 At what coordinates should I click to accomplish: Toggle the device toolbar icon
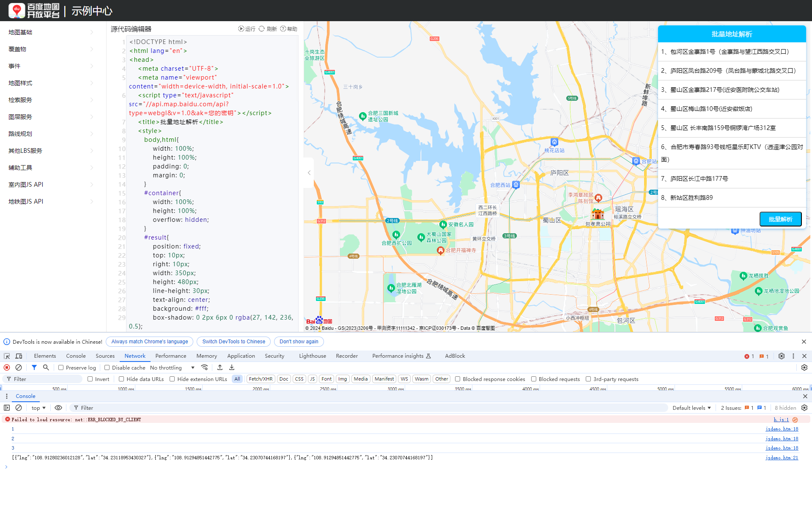coord(19,356)
